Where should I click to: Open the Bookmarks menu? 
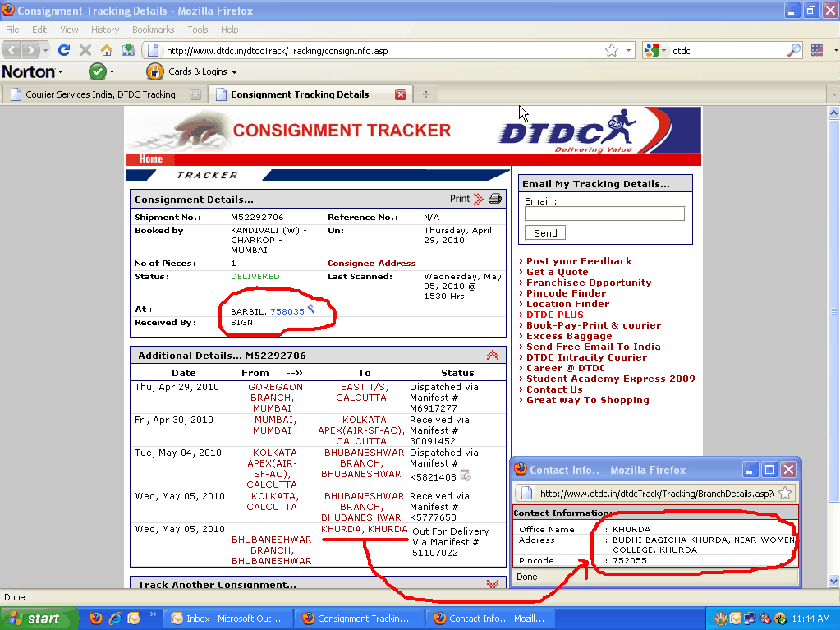[153, 29]
